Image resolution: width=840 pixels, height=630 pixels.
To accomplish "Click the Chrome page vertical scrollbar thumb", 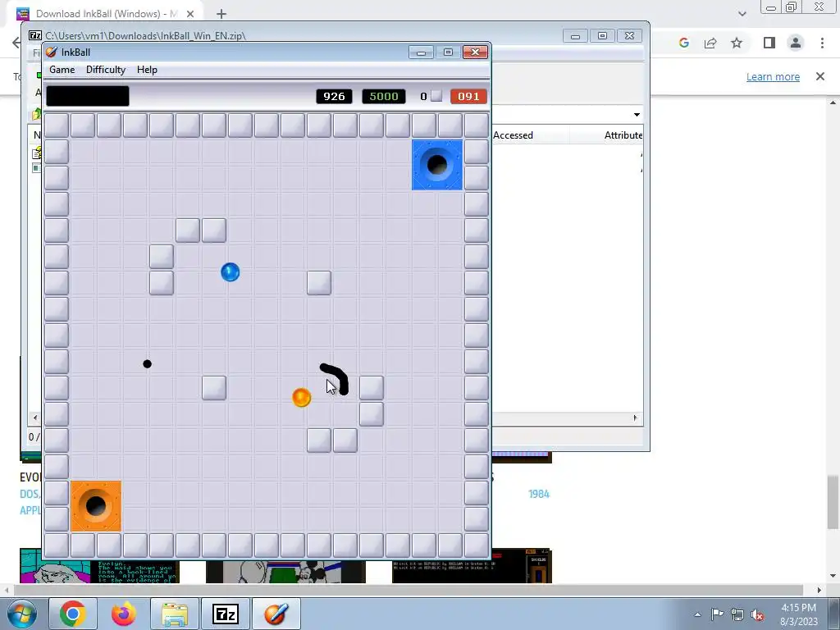I will (833, 501).
